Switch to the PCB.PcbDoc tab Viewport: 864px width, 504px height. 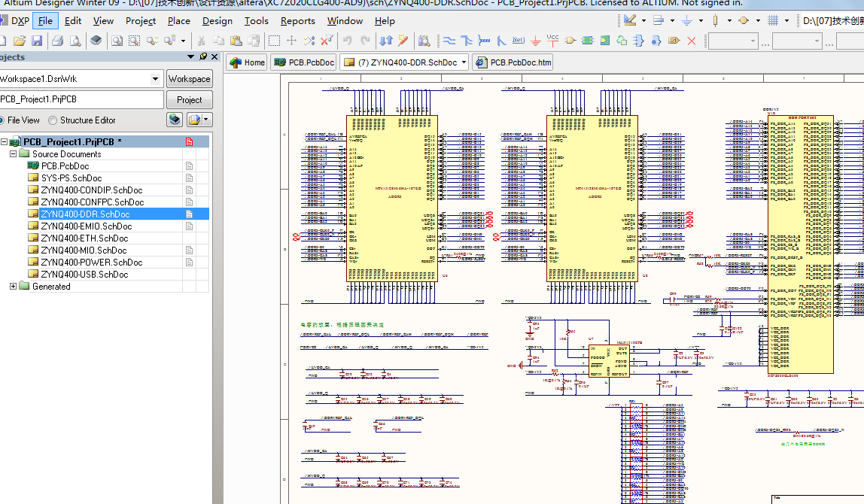coord(303,62)
